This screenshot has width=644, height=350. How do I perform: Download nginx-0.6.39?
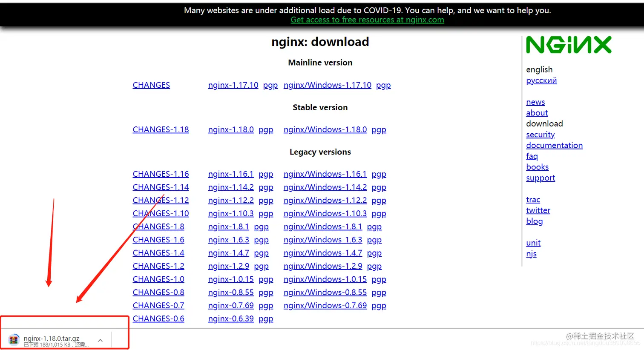[x=231, y=319]
